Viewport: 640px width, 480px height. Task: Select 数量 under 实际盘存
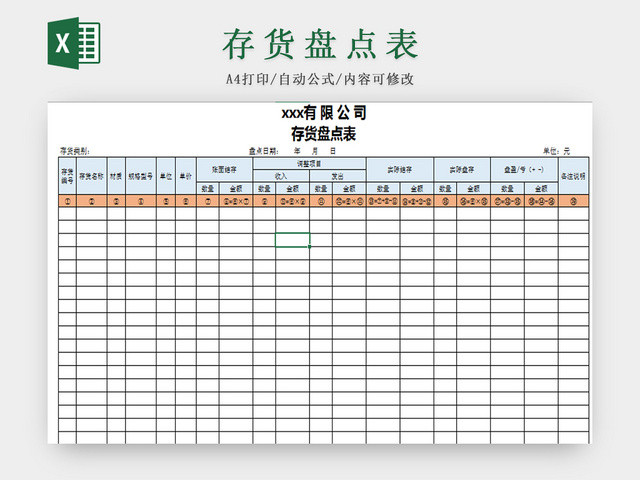445,188
